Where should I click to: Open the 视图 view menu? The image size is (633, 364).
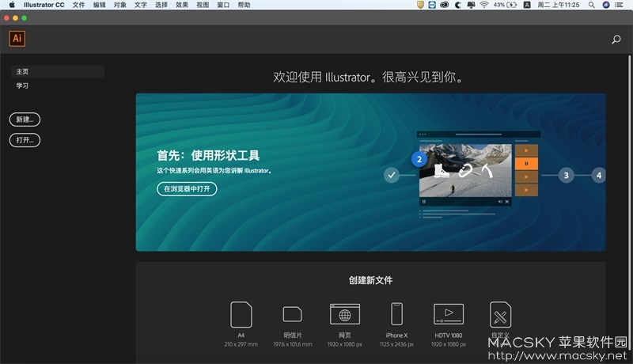(203, 5)
